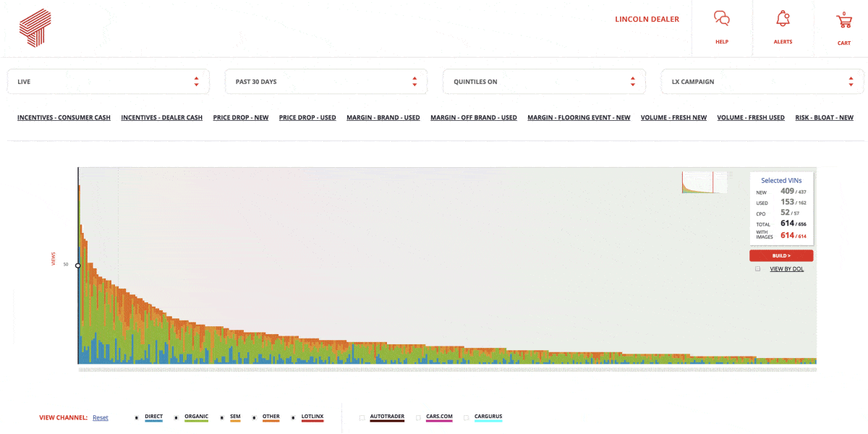Select Risk - Bloat - New tab

tap(825, 118)
